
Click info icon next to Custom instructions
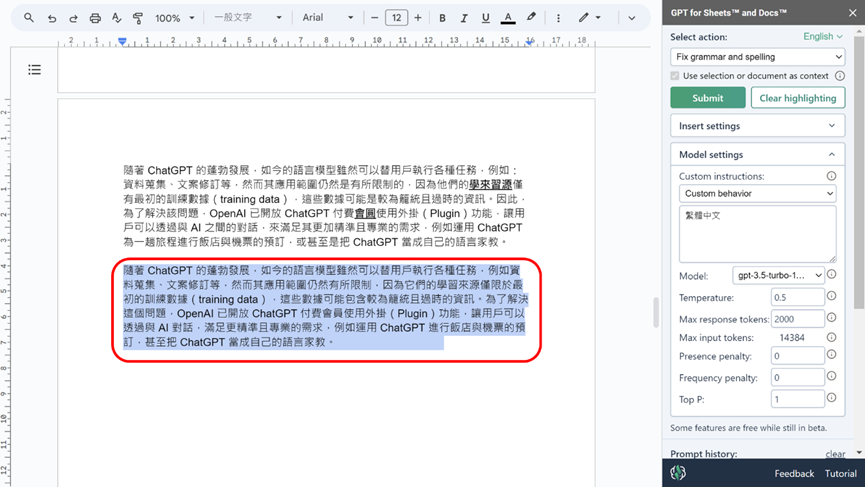coord(831,176)
